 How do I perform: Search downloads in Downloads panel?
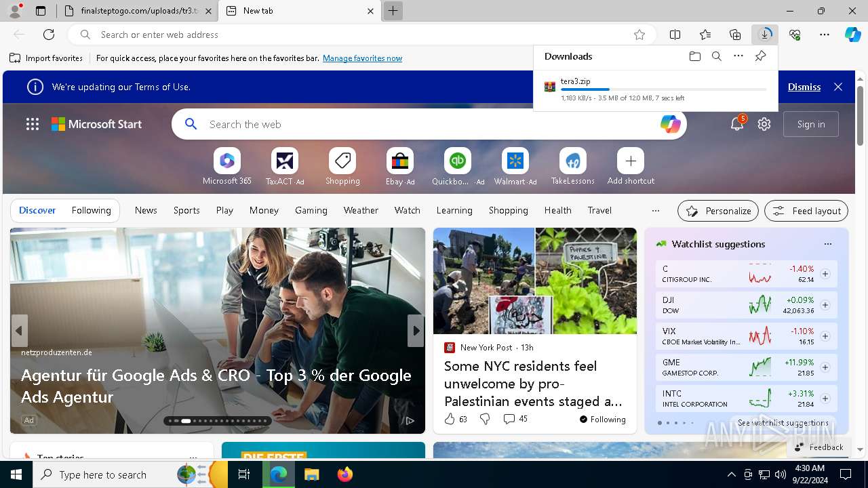[717, 56]
